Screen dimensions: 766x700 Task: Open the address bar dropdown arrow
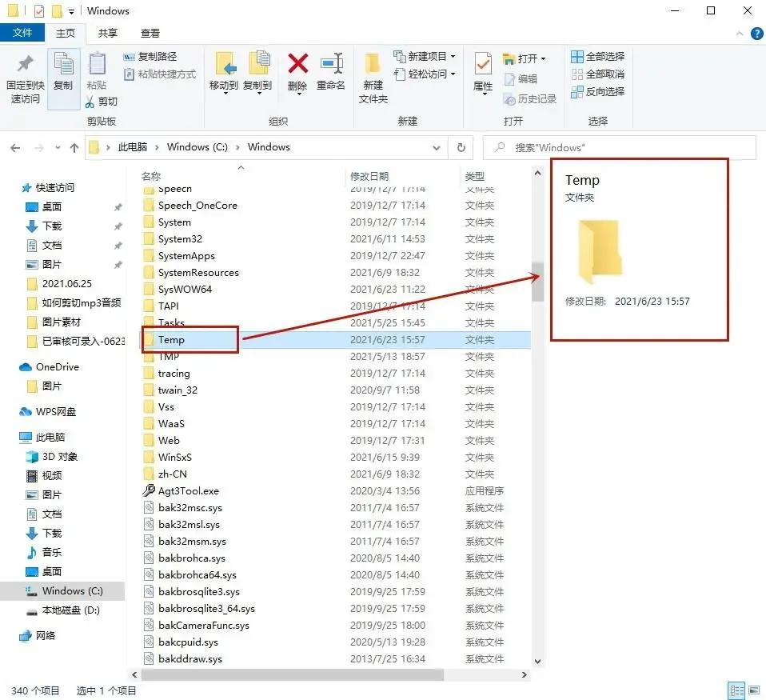pos(437,147)
